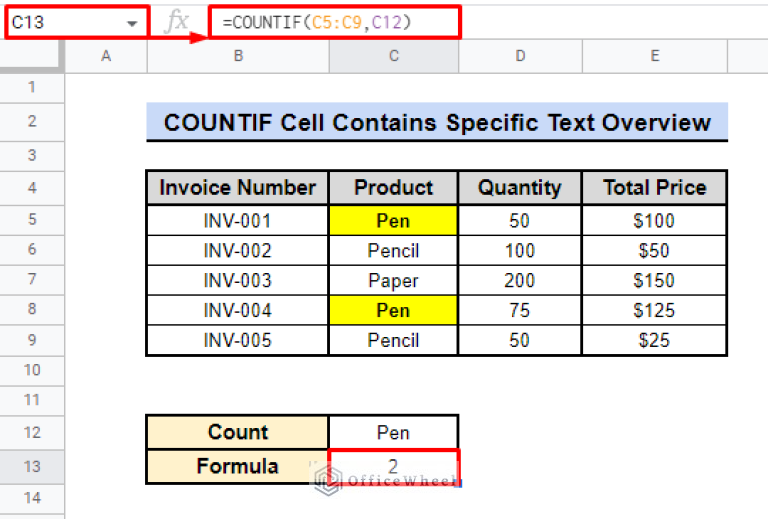The width and height of the screenshot is (768, 519).
Task: Click the select-all corner box
Action: click(32, 57)
